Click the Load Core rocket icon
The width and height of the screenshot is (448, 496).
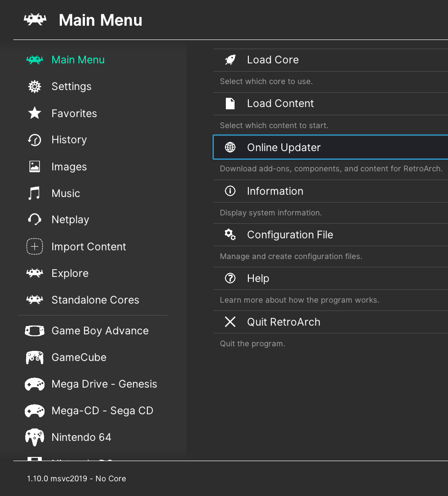pyautogui.click(x=230, y=59)
